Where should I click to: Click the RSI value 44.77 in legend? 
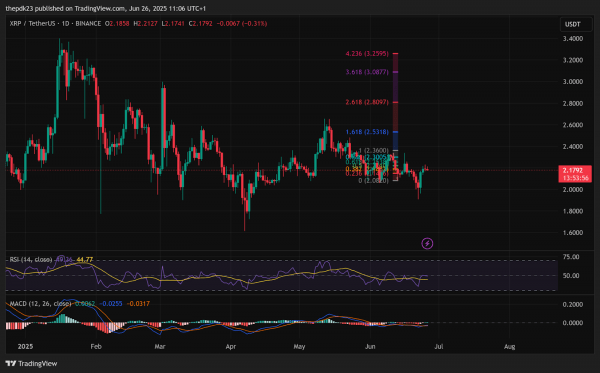[85, 260]
